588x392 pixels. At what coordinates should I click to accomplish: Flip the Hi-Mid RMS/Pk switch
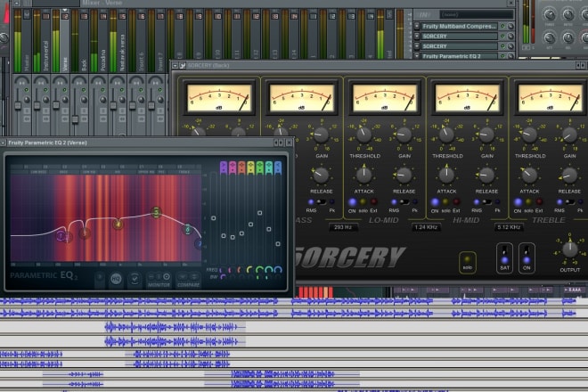(x=486, y=202)
